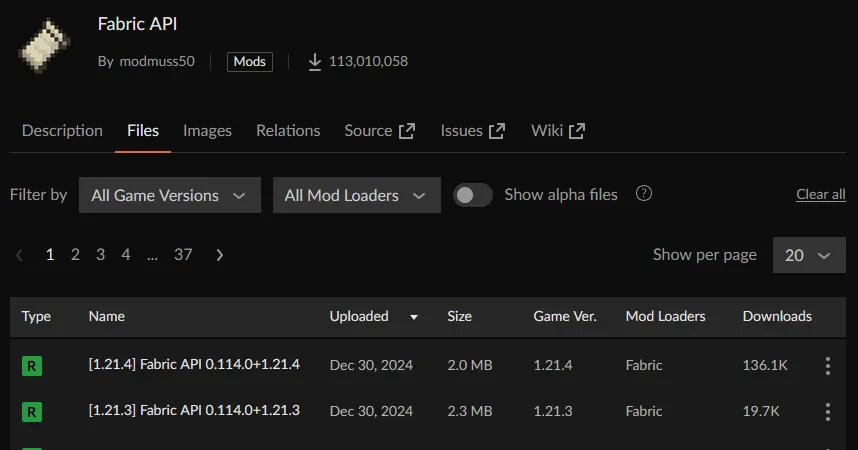The width and height of the screenshot is (858, 450).
Task: Click the Size column header
Action: tap(460, 316)
